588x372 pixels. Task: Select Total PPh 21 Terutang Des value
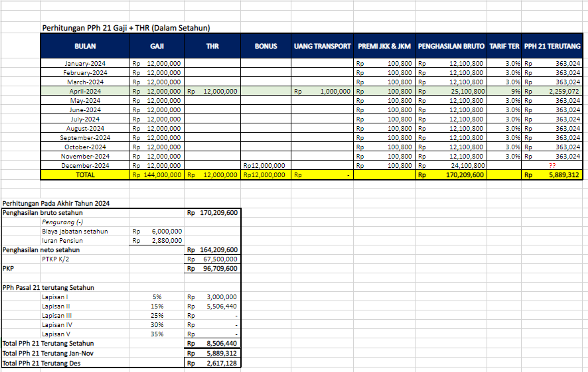(x=212, y=363)
